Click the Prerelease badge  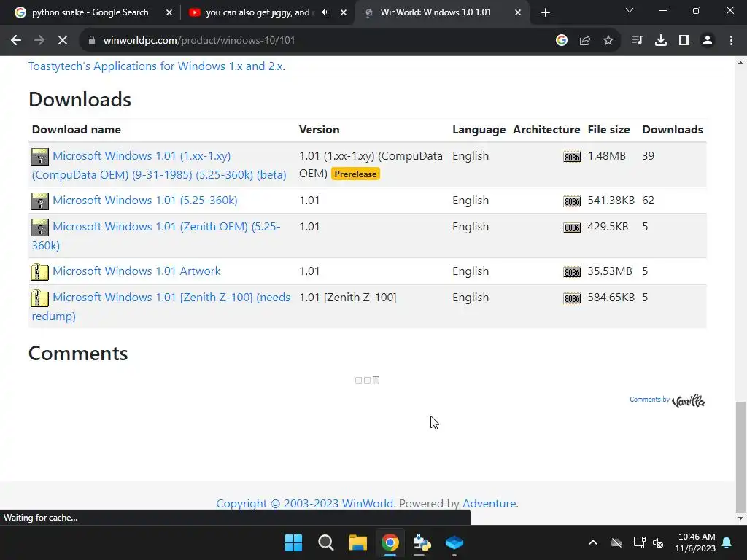pos(355,174)
